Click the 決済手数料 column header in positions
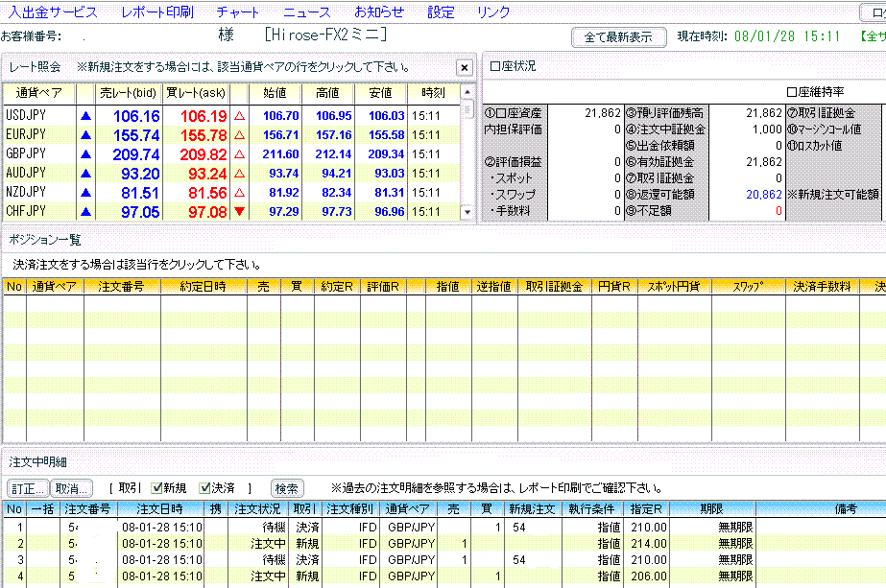 822,287
